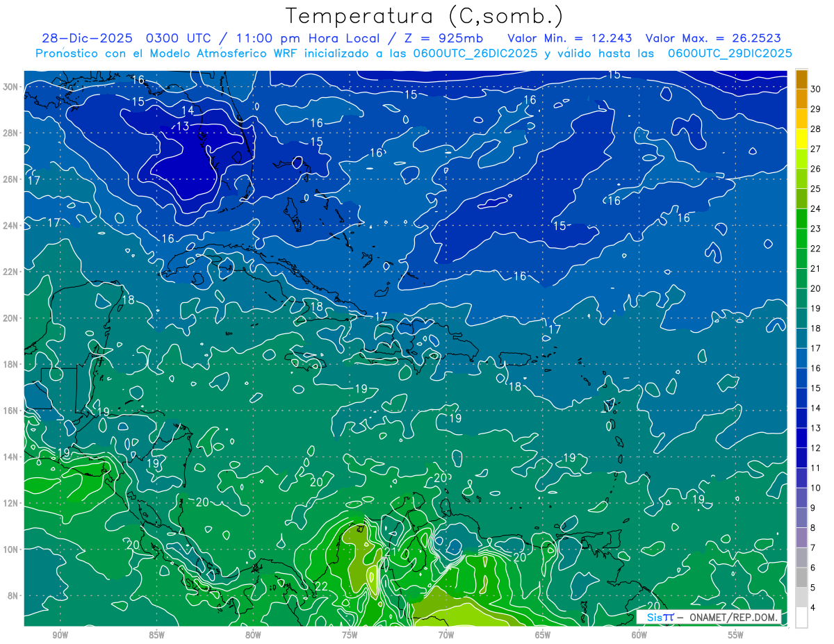Image resolution: width=834 pixels, height=644 pixels.
Task: Click the value 21 on the color scale
Action: tap(816, 269)
